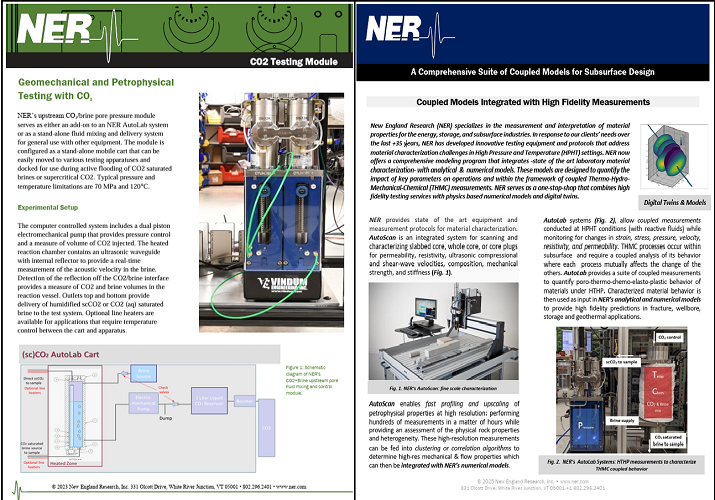This screenshot has height=500, width=715.
Task: Click 'CO2 saturated brine source to sample' diagram label
Action: point(32,448)
